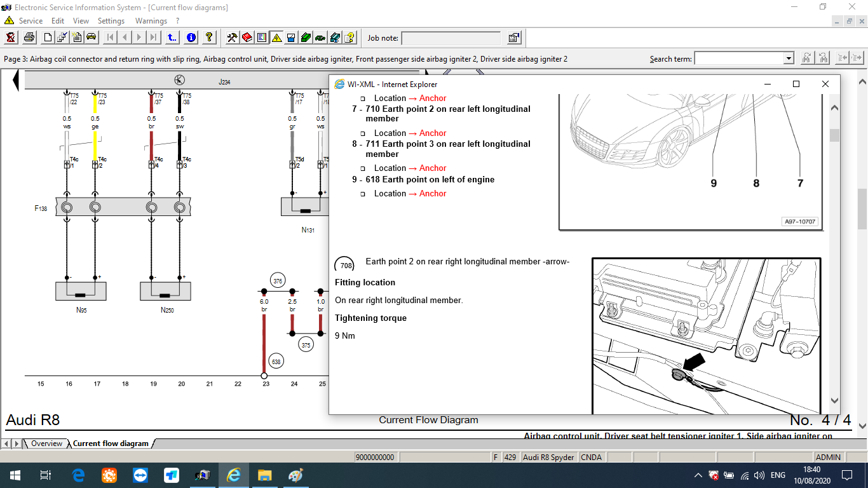Screen dimensions: 868x488
Task: Click the circled 638 node in diagram
Action: point(276,361)
